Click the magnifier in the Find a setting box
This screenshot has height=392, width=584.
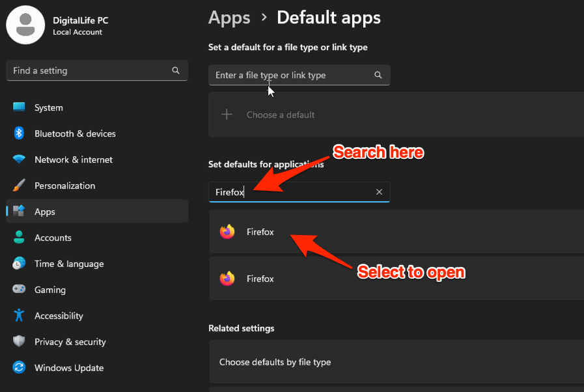[x=176, y=70]
